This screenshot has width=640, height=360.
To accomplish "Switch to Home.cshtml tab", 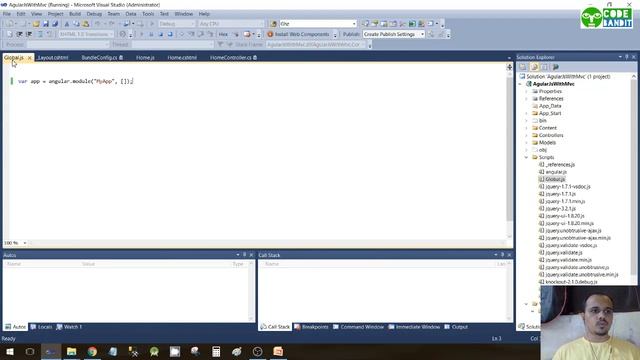I will pos(182,58).
